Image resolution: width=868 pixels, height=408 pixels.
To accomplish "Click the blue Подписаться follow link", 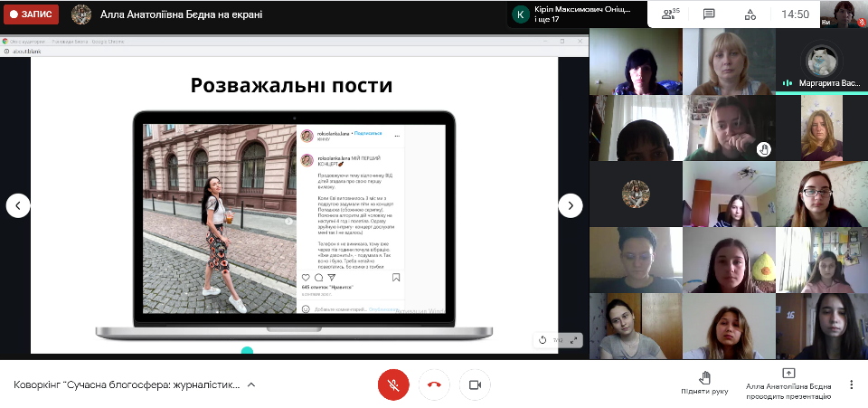I will click(x=368, y=133).
